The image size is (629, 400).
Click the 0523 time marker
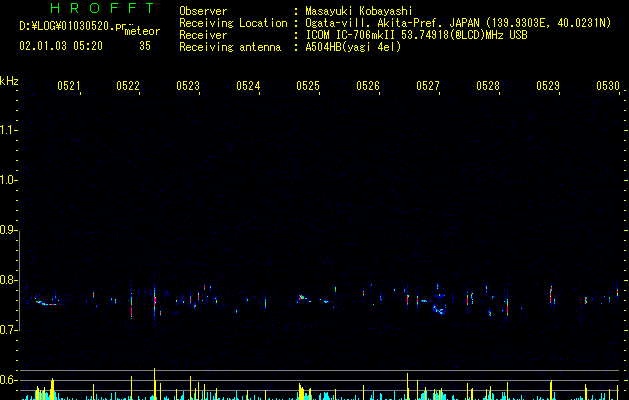point(188,86)
